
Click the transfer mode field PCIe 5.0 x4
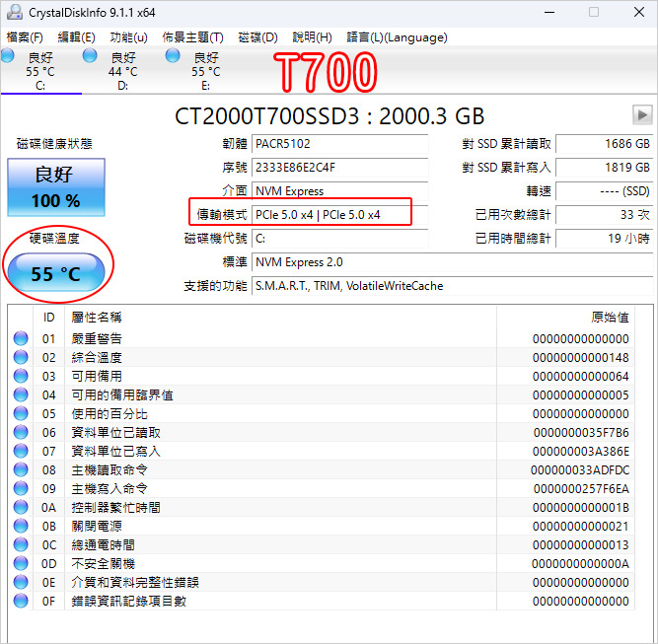[x=339, y=215]
